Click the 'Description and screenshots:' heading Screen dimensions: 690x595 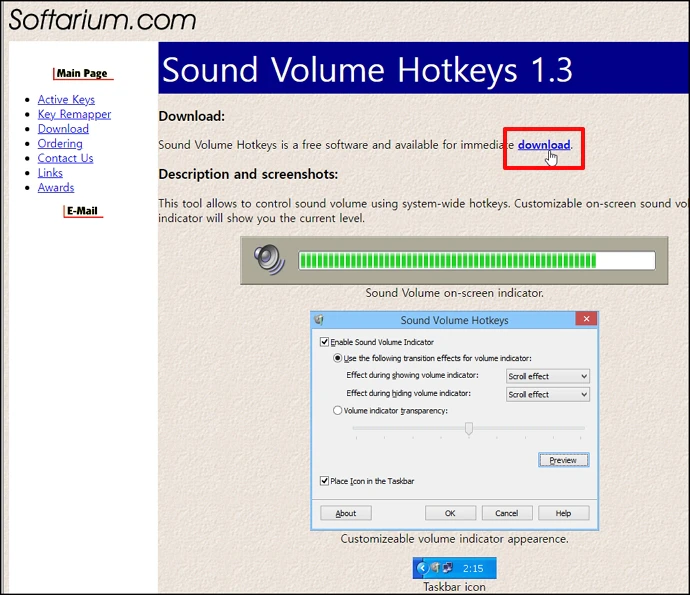click(x=248, y=174)
